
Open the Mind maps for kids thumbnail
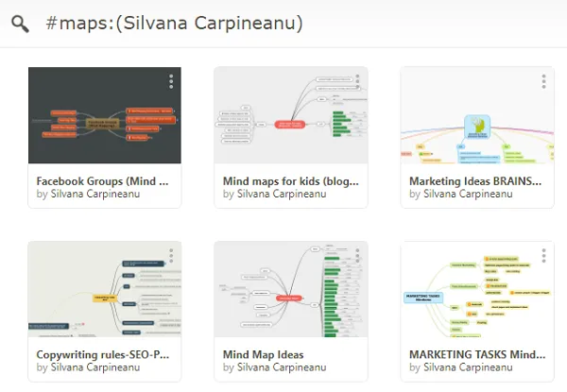291,115
